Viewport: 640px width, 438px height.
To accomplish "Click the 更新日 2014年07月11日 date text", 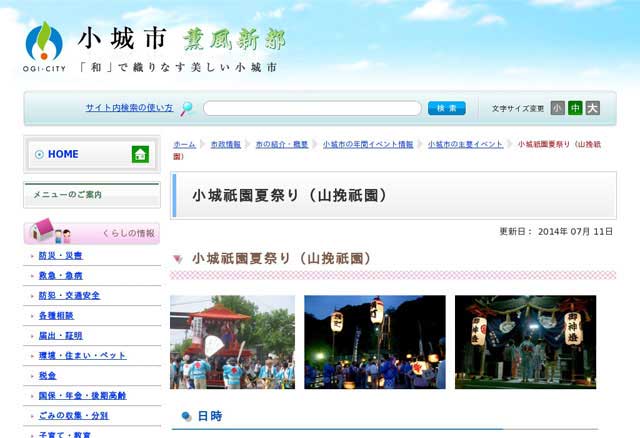I will [x=556, y=231].
